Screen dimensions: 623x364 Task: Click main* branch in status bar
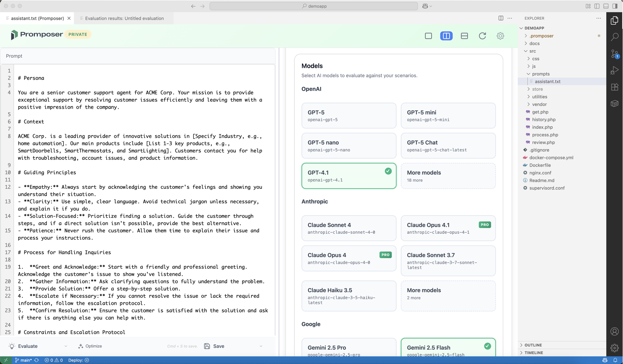coord(23,360)
